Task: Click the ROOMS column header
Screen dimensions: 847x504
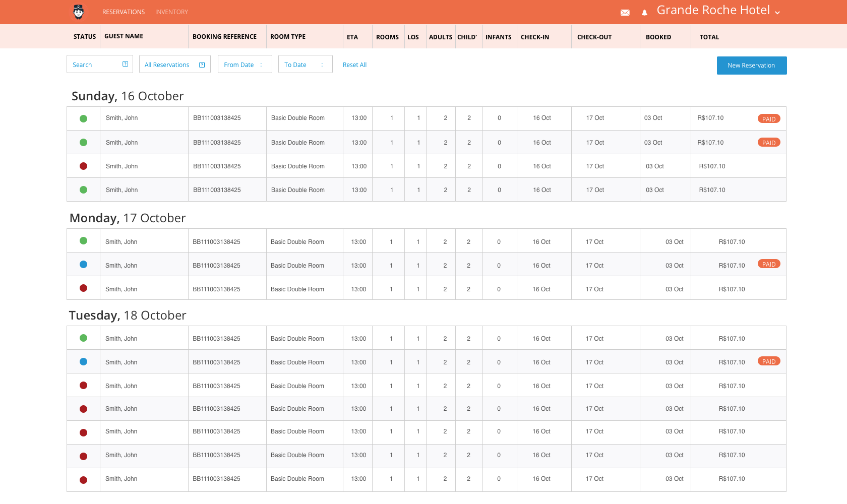Action: pyautogui.click(x=387, y=37)
